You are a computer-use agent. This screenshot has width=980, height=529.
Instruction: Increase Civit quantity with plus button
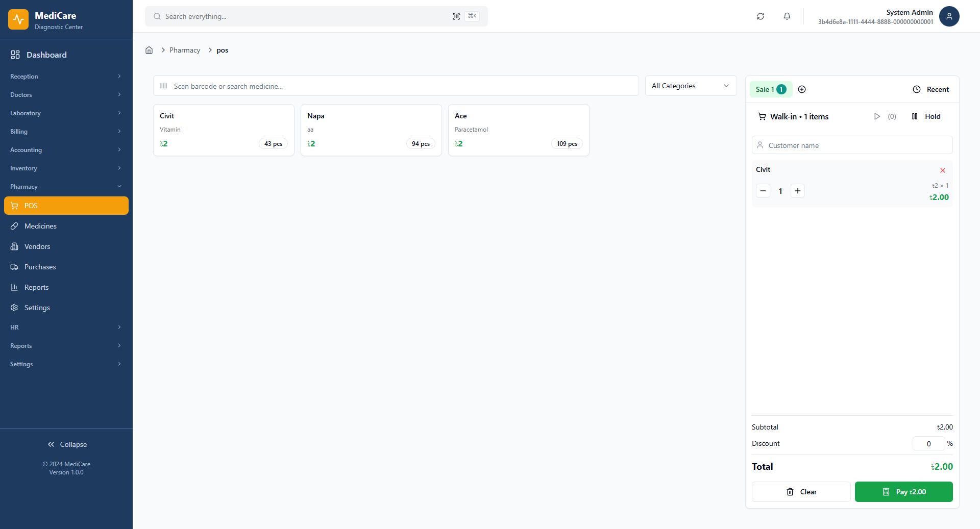click(x=797, y=191)
